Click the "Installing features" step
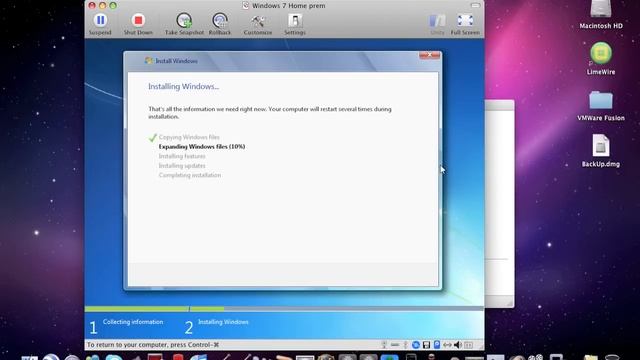 click(182, 156)
